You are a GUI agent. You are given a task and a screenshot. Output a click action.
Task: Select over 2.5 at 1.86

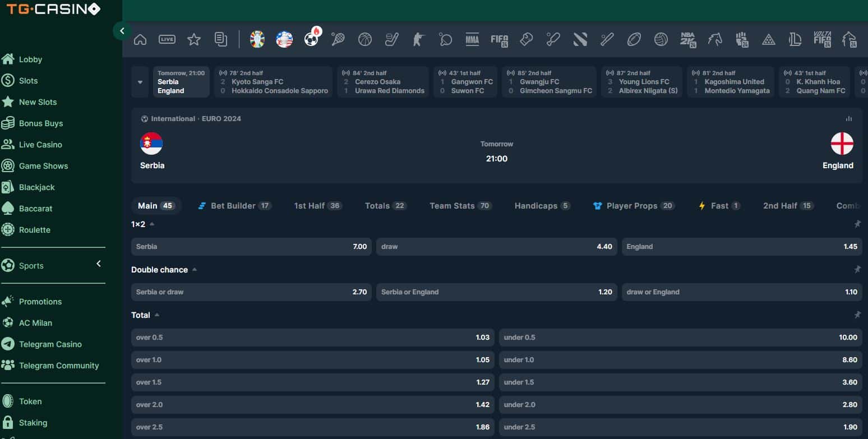[313, 427]
